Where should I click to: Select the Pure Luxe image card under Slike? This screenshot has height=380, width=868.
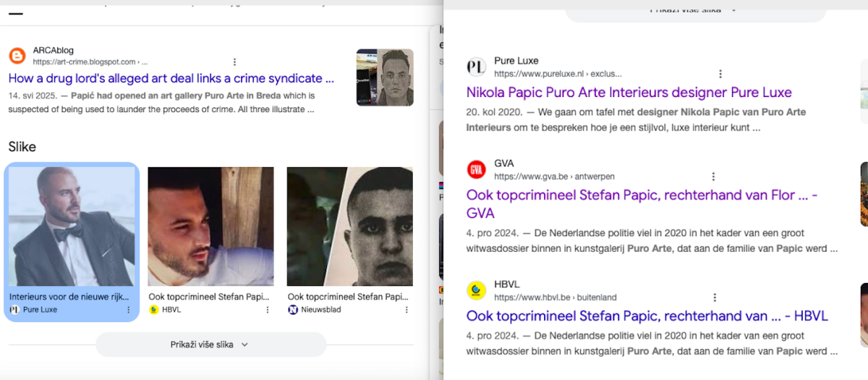[x=71, y=227]
